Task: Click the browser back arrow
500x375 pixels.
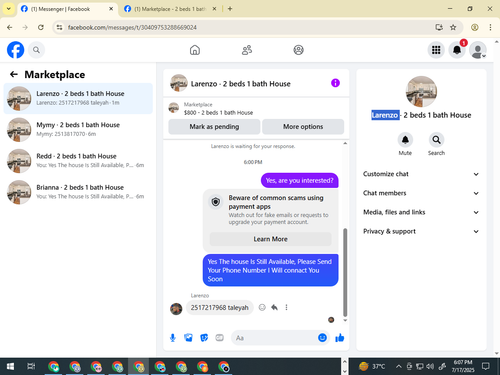Action: tap(10, 27)
